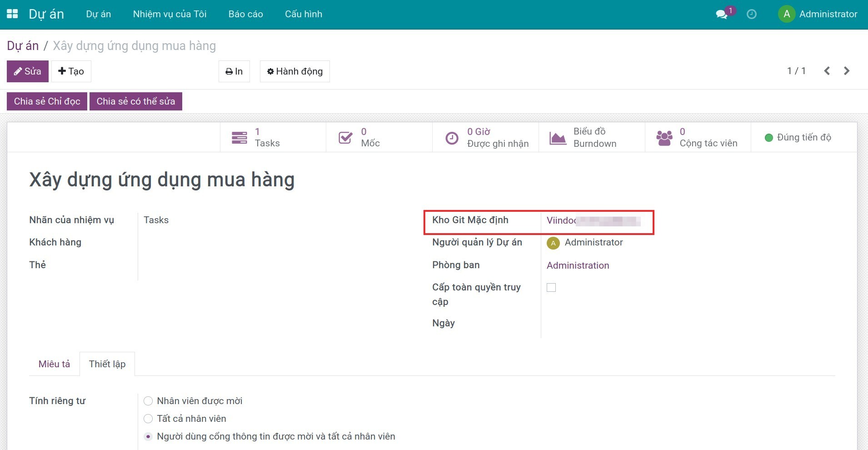The height and width of the screenshot is (450, 868).
Task: Select the Nhân viên được mời radio option
Action: (148, 401)
